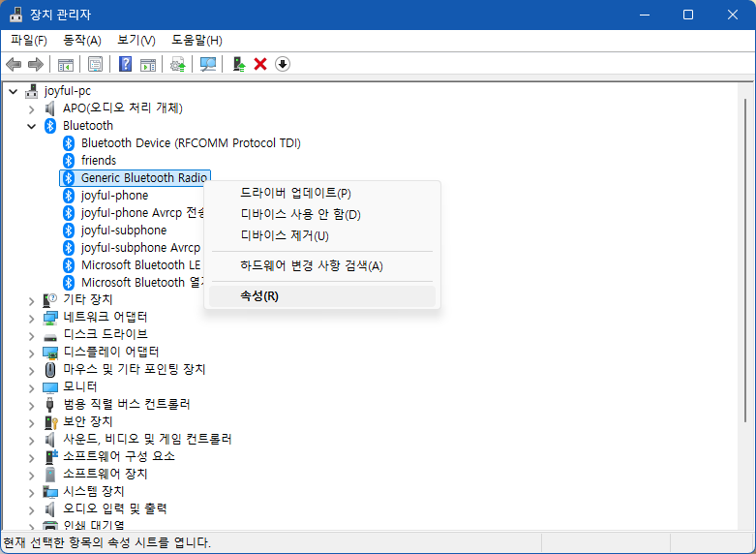Click the vertical scrollbar thumb

(x=745, y=261)
